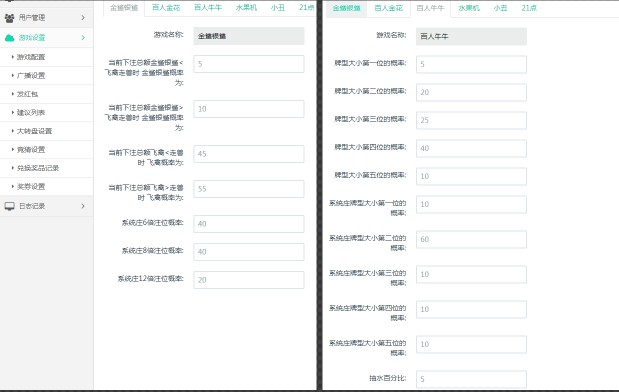Click the 飞禽概率 field showing 45
This screenshot has width=619, height=392.
[x=249, y=154]
